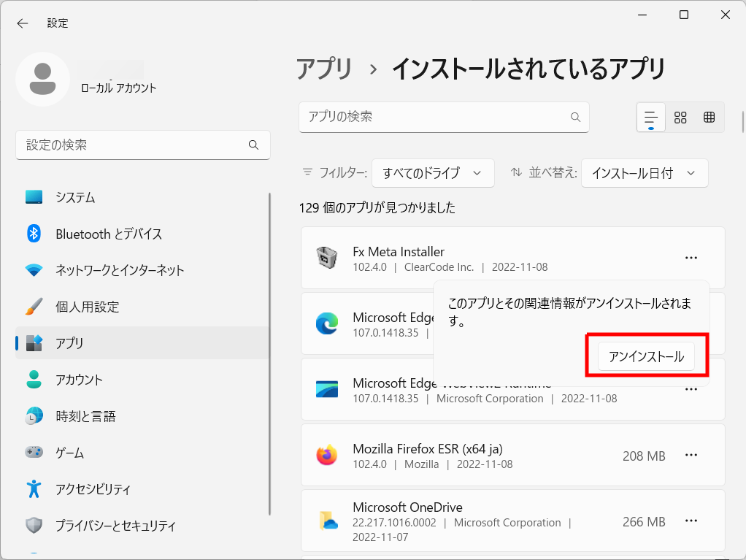
Task: Go back with the back arrow
Action: (x=23, y=23)
